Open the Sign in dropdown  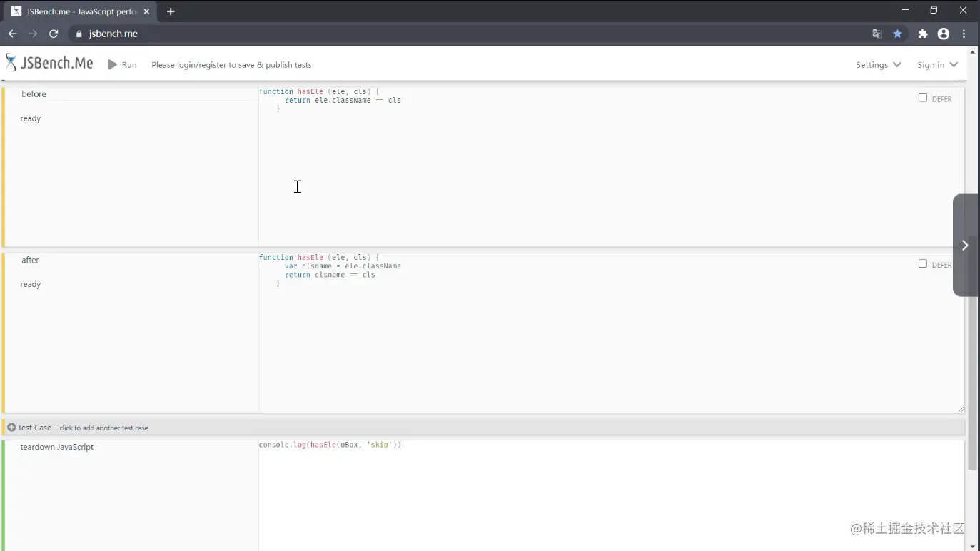[937, 64]
